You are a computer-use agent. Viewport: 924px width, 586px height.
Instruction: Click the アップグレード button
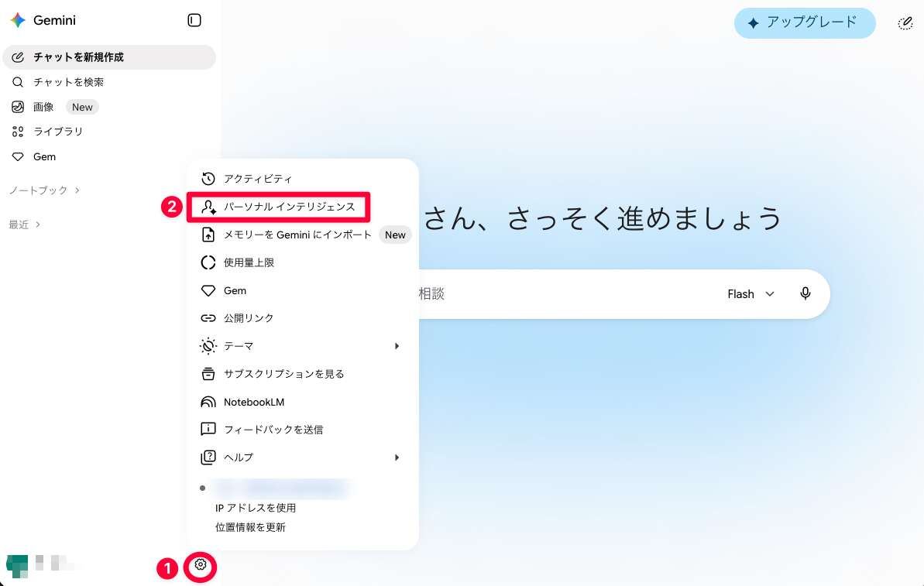coord(805,23)
